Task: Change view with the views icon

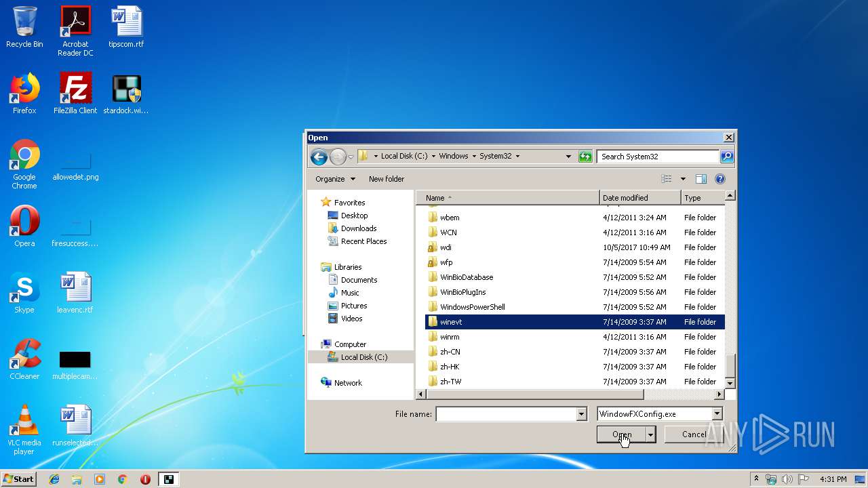Action: [x=667, y=179]
